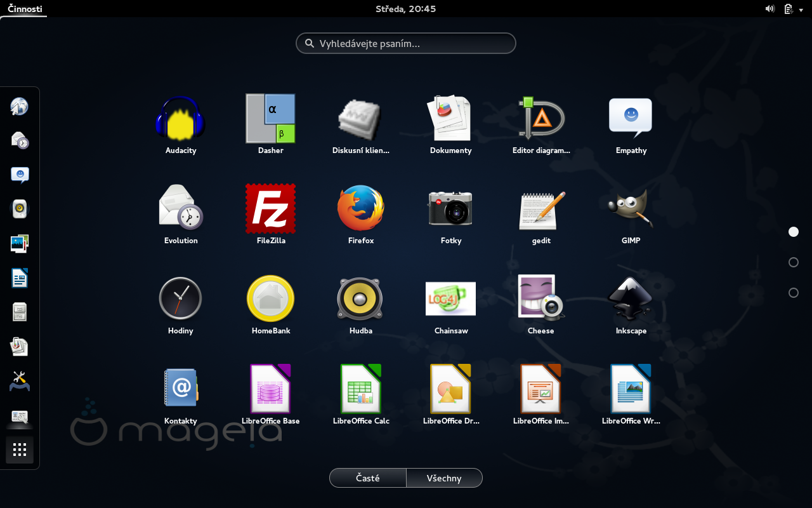Viewport: 812px width, 508px height.
Task: Launch Empathy from the app grid
Action: click(631, 119)
